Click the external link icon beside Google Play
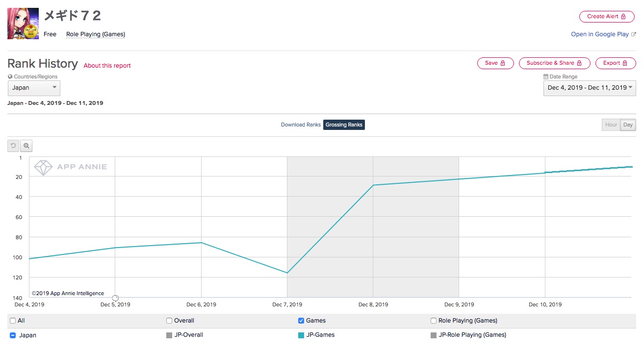The height and width of the screenshot is (353, 644). pos(633,34)
